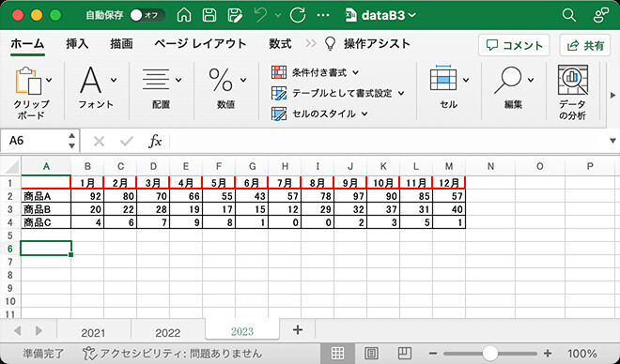Select the ホーム ribbon tab
This screenshot has width=620, height=364.
(27, 43)
